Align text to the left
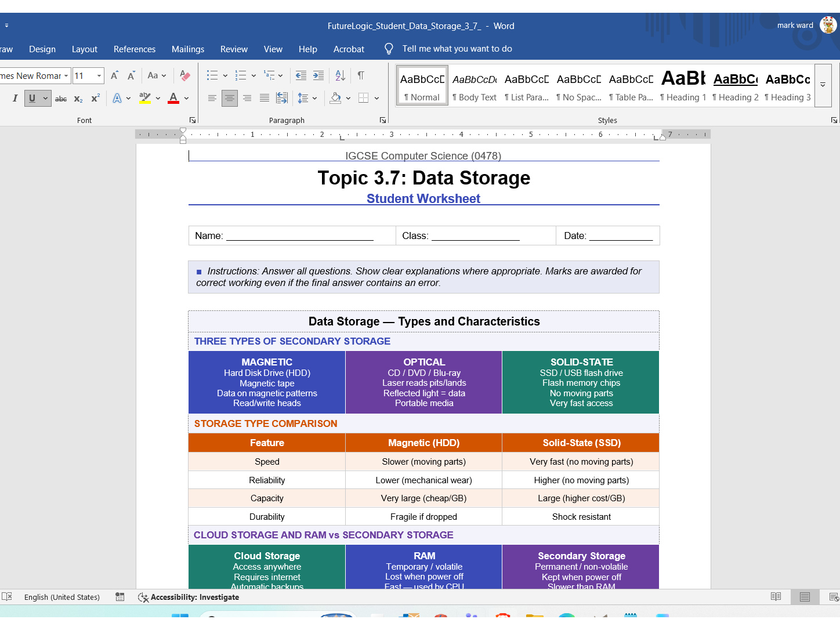Image resolution: width=840 pixels, height=630 pixels. tap(212, 98)
